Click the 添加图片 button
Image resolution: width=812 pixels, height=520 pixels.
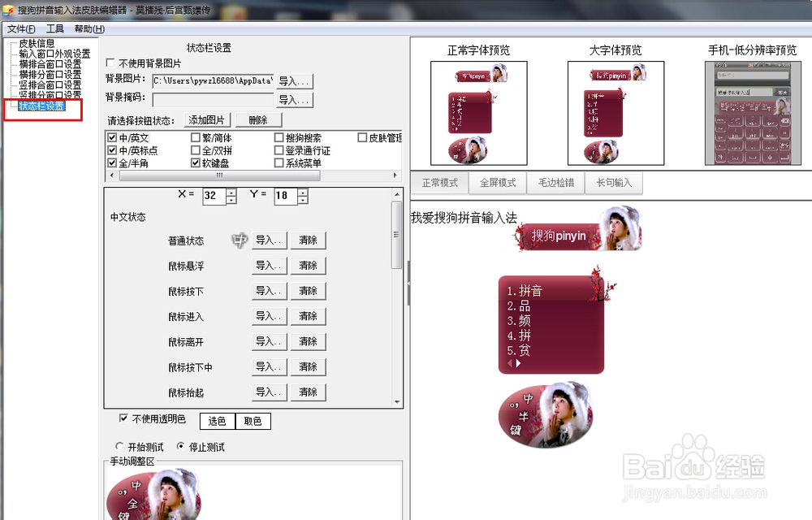coord(207,120)
